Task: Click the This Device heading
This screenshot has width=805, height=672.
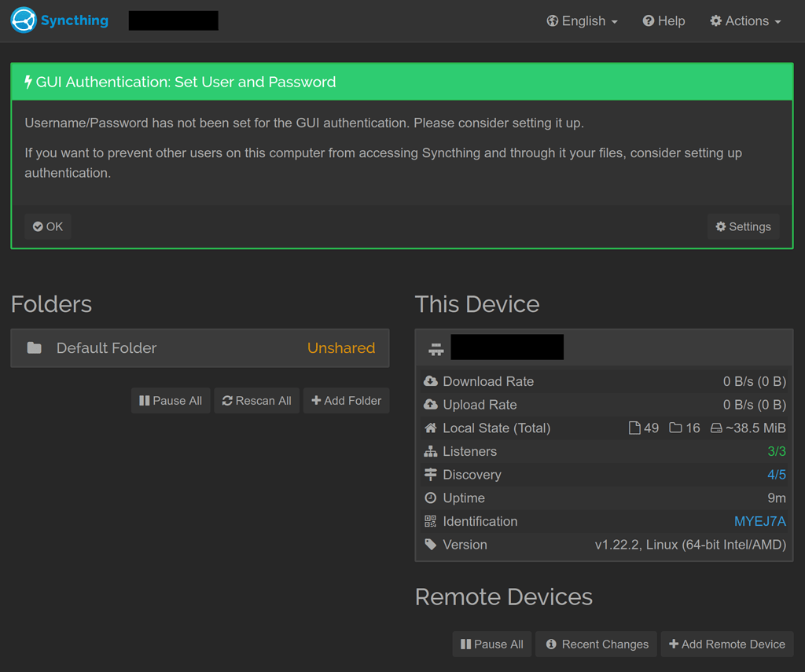Action: [477, 304]
